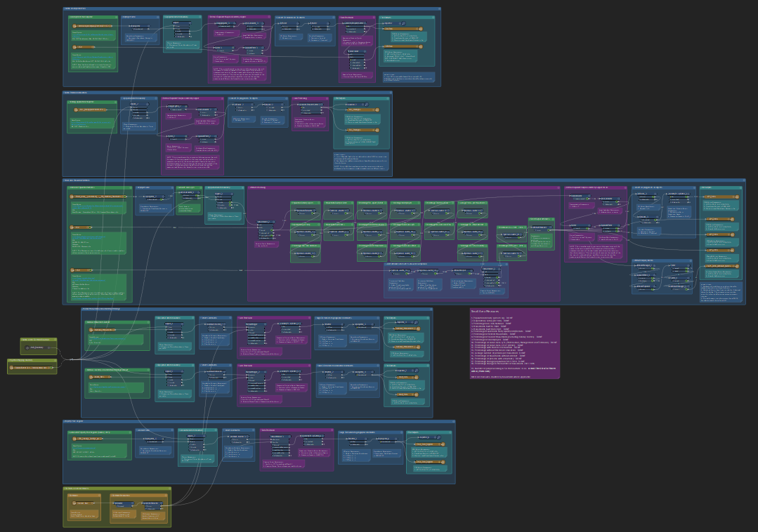Select the orange reader in the lower-left olive bookmark
Screen dimensions: 758x532
point(30,367)
